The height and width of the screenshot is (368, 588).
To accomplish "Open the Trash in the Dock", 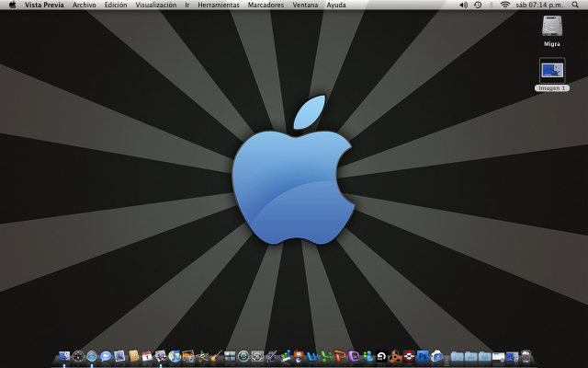I will coord(526,356).
